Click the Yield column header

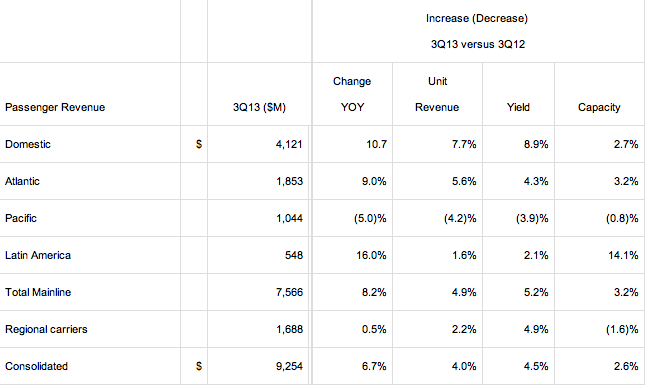pyautogui.click(x=518, y=107)
